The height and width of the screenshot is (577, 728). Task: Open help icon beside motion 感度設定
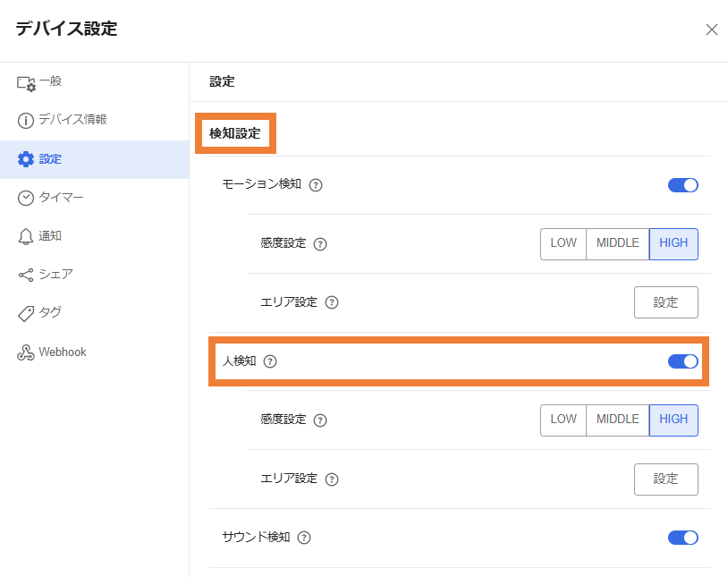(320, 244)
